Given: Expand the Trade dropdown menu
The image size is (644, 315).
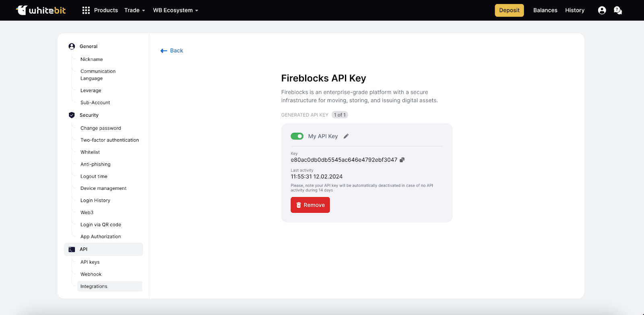Looking at the screenshot, I should click(x=134, y=10).
